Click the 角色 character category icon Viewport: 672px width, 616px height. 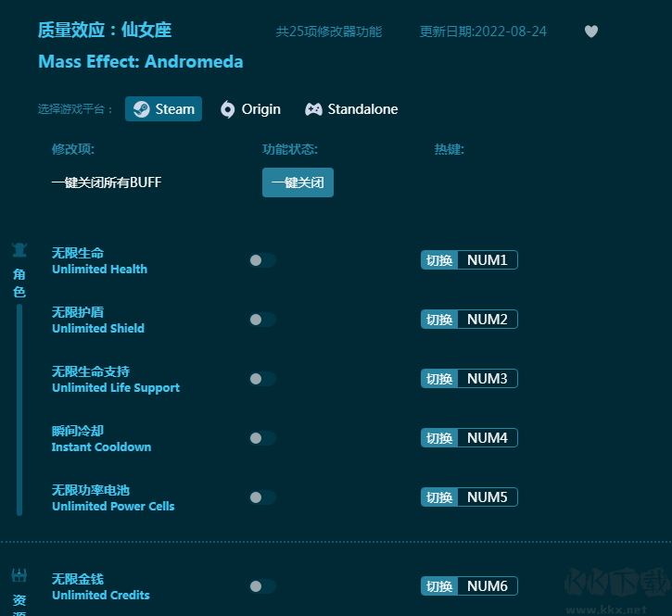pyautogui.click(x=19, y=250)
